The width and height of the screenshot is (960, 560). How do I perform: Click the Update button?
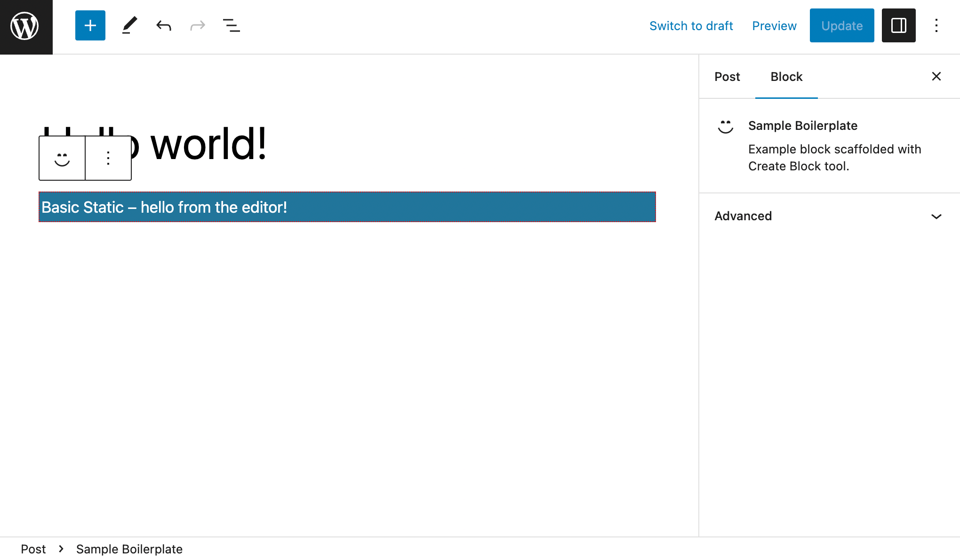841,25
